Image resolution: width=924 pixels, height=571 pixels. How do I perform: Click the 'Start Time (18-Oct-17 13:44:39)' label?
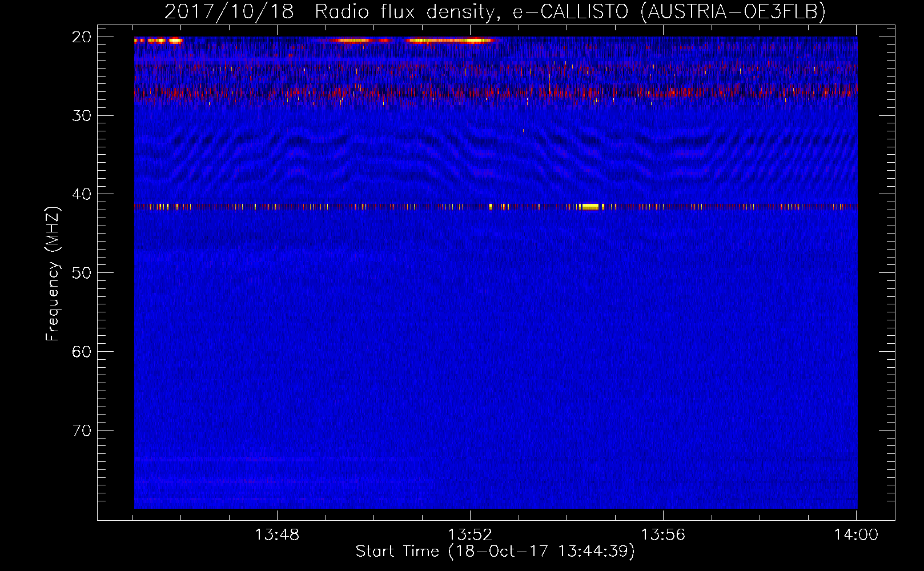pyautogui.click(x=495, y=551)
